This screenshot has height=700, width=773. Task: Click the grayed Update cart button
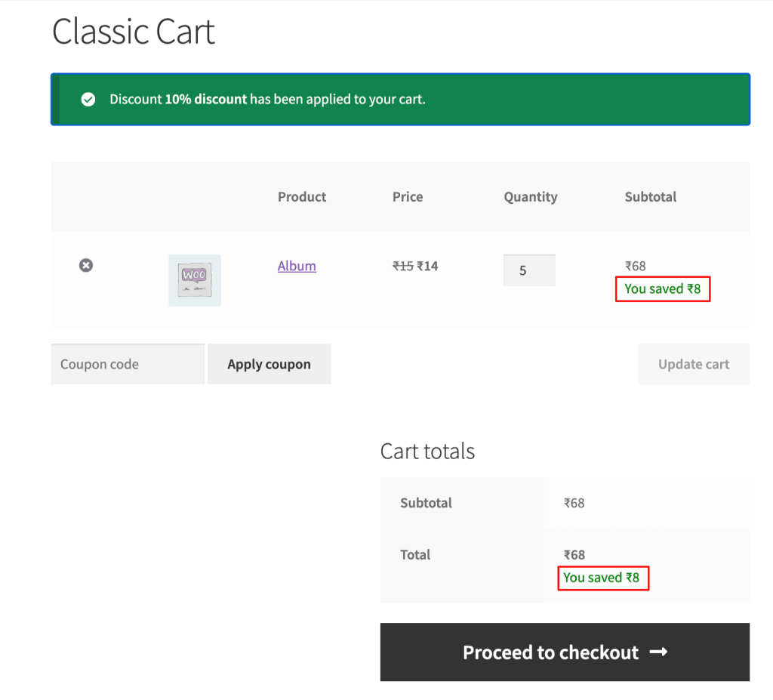click(x=693, y=363)
